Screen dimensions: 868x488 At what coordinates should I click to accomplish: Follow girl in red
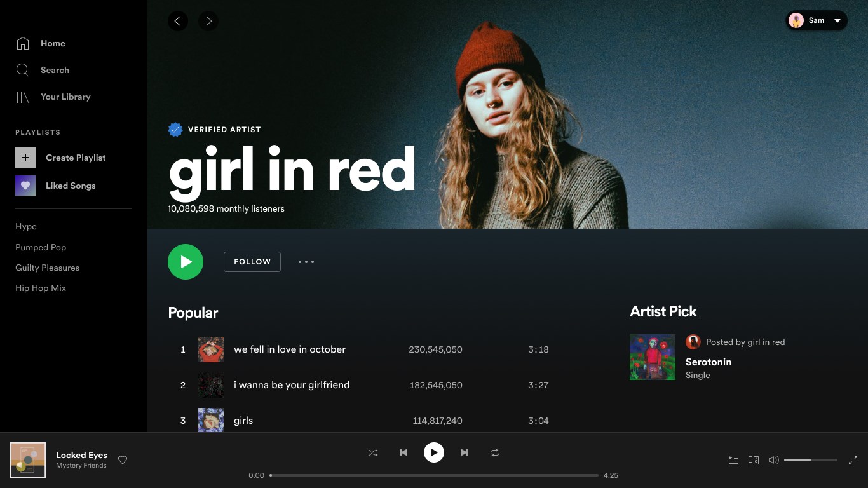[252, 261]
